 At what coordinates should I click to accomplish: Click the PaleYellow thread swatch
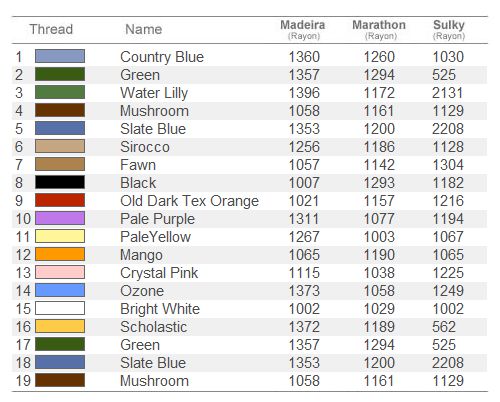tap(60, 236)
